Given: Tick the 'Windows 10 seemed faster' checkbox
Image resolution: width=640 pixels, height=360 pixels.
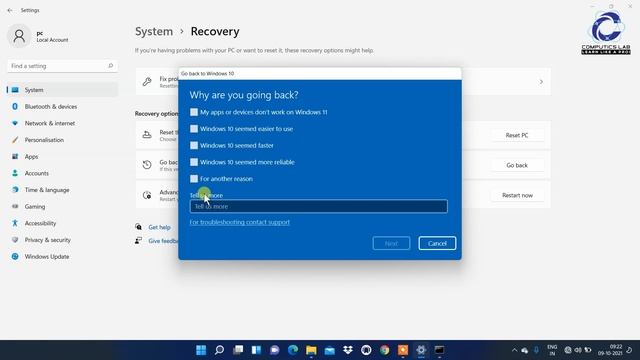Looking at the screenshot, I should point(194,145).
